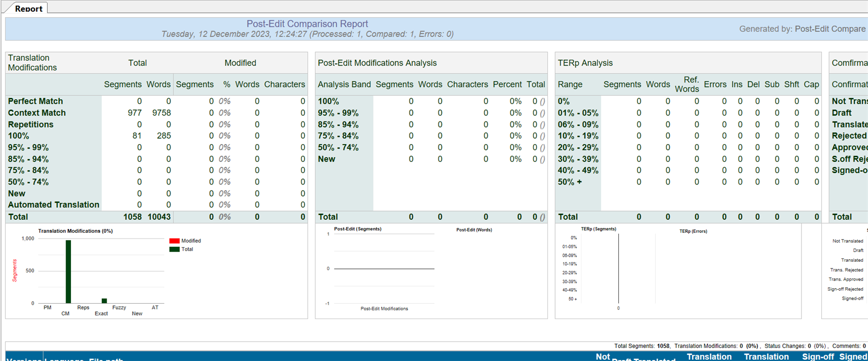Click the Segments axis label in chart
The height and width of the screenshot is (361, 868).
coord(14,270)
